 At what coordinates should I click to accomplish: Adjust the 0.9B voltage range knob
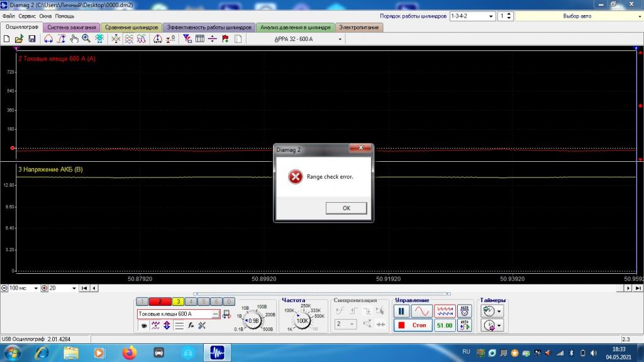click(x=253, y=320)
